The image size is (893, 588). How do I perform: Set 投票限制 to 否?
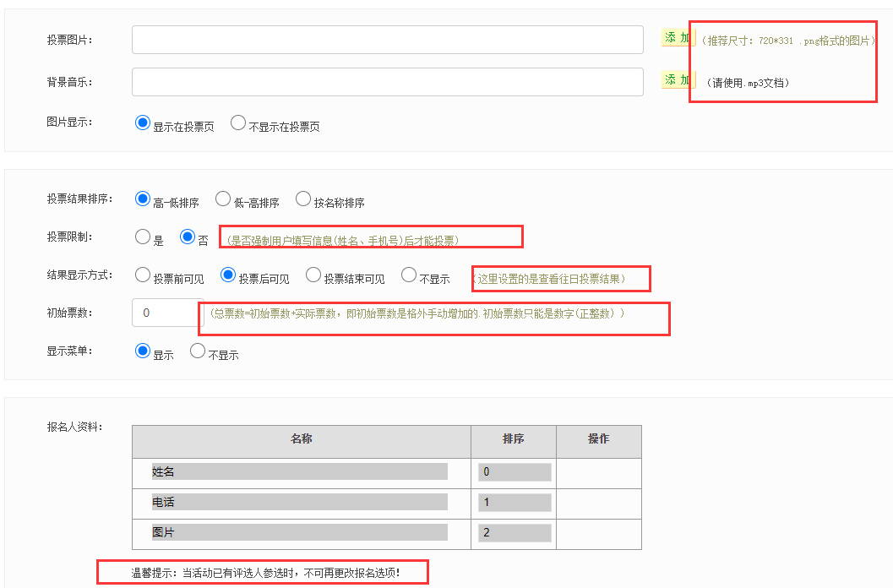click(188, 237)
